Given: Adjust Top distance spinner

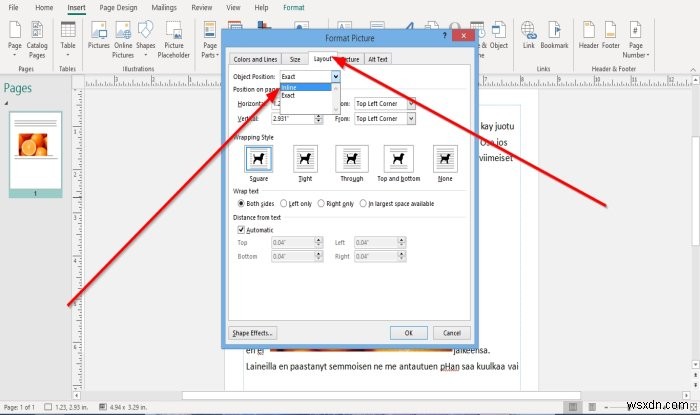Looking at the screenshot, I should (x=318, y=242).
